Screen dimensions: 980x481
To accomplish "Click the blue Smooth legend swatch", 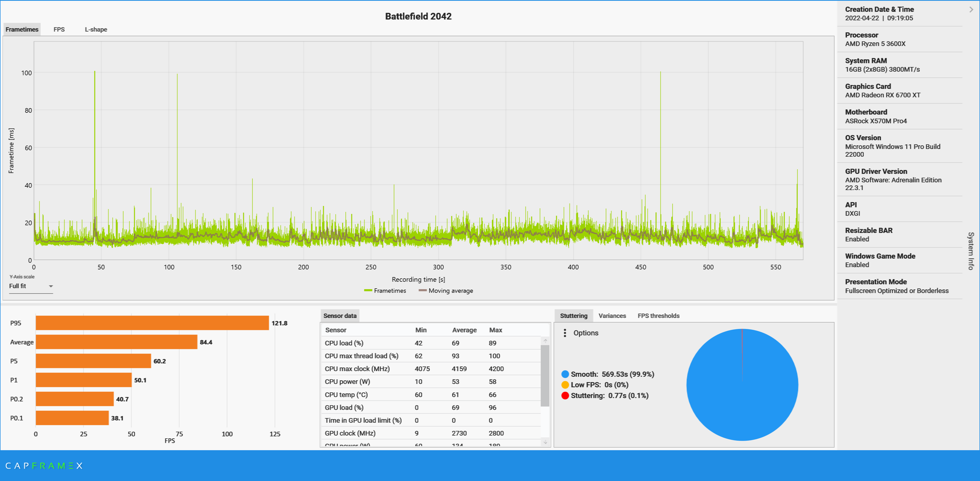I will point(565,374).
